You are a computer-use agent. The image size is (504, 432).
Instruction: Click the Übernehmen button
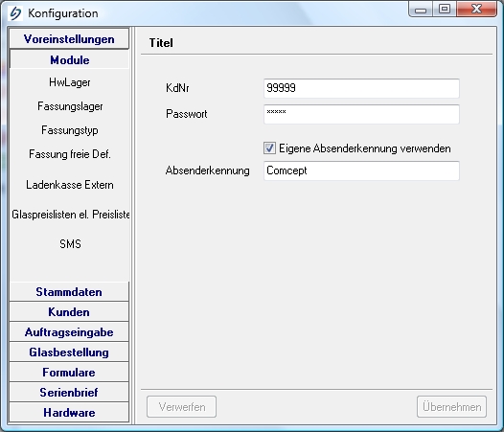(451, 407)
